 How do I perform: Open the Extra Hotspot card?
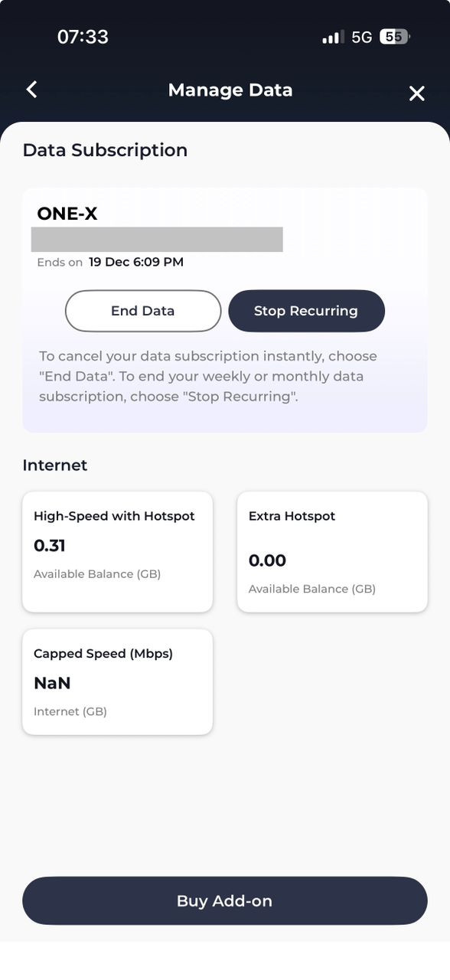coord(332,552)
